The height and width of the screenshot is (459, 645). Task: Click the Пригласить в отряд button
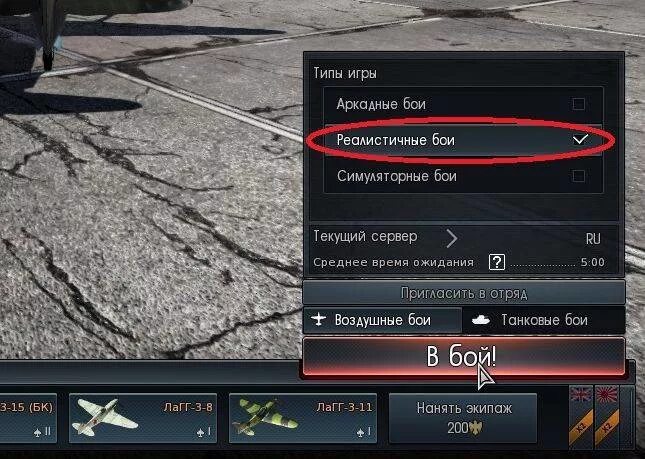pos(464,293)
